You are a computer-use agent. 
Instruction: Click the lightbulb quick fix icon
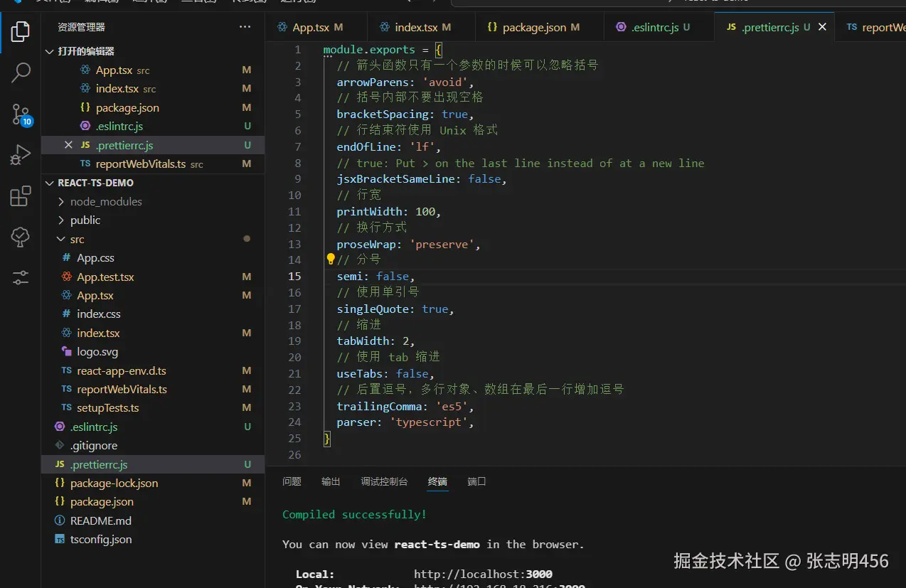[331, 259]
